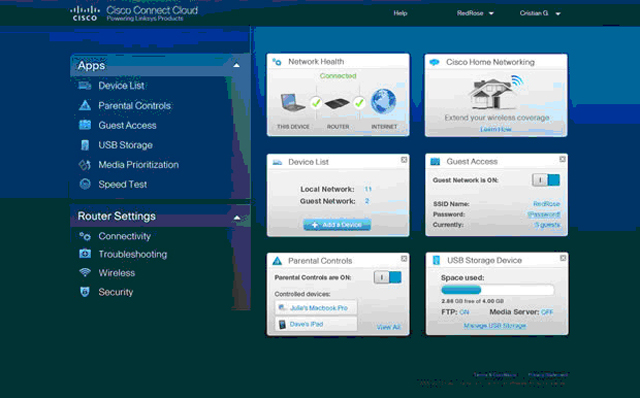Open Media Prioritization icon in sidebar

pos(85,165)
